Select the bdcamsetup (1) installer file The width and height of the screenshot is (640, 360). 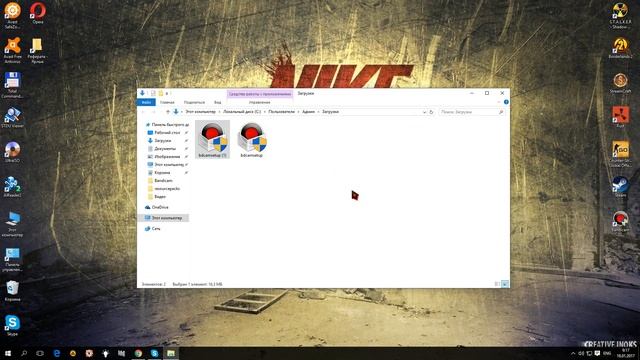pyautogui.click(x=213, y=139)
